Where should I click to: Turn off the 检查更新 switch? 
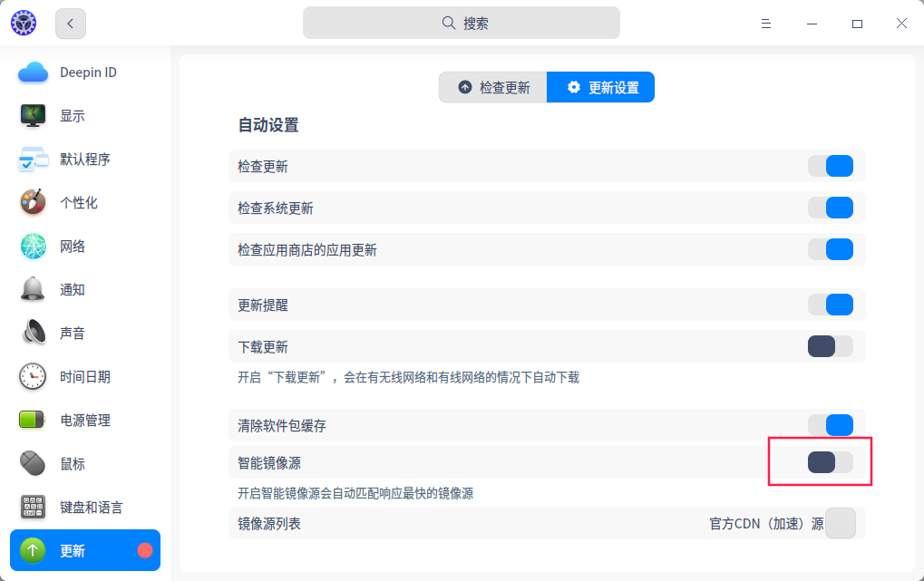831,166
